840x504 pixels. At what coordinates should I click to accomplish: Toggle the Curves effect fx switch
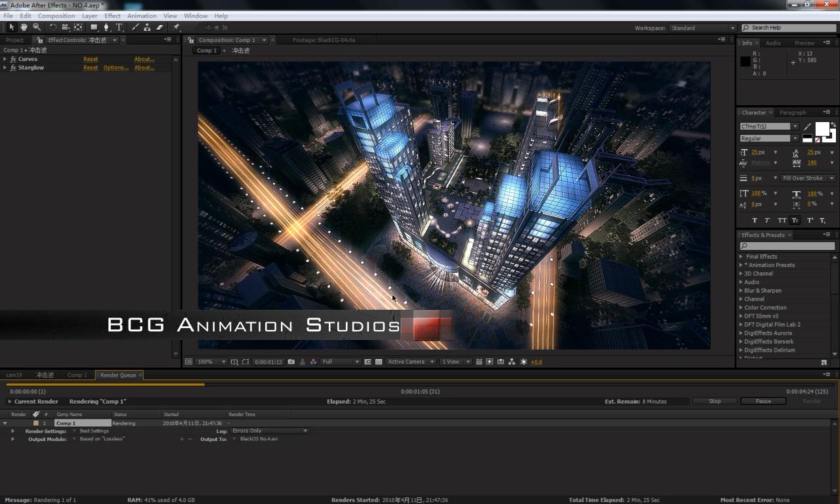[13, 59]
